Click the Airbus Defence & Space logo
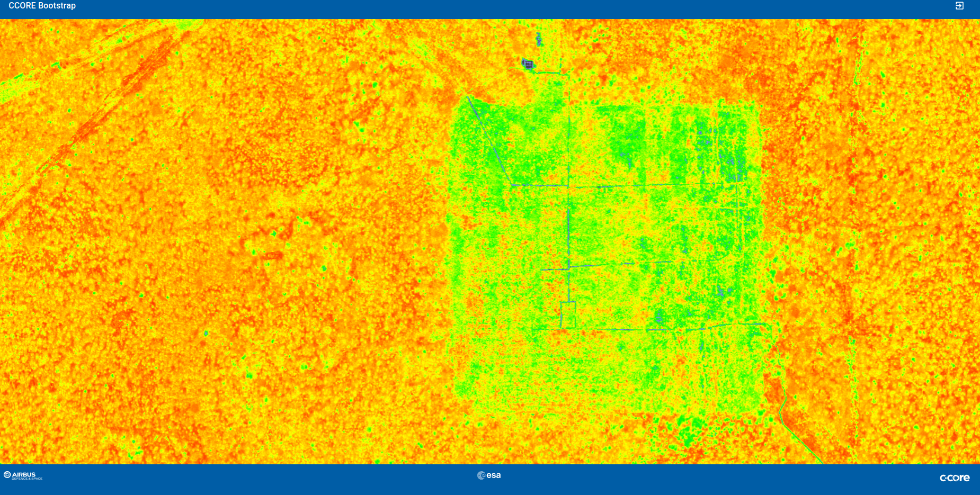This screenshot has width=980, height=495. tap(21, 475)
